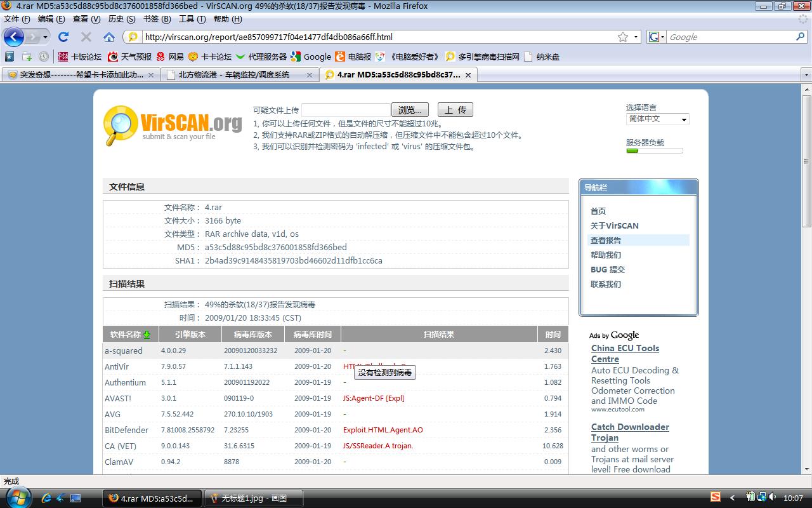Viewport: 812px width, 508px height.
Task: Open the 卡饭论坛 bookmark
Action: (x=80, y=57)
